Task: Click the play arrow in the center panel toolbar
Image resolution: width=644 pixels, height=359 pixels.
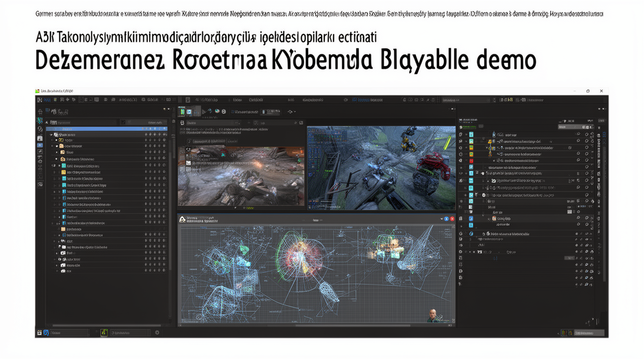Action: (x=204, y=111)
